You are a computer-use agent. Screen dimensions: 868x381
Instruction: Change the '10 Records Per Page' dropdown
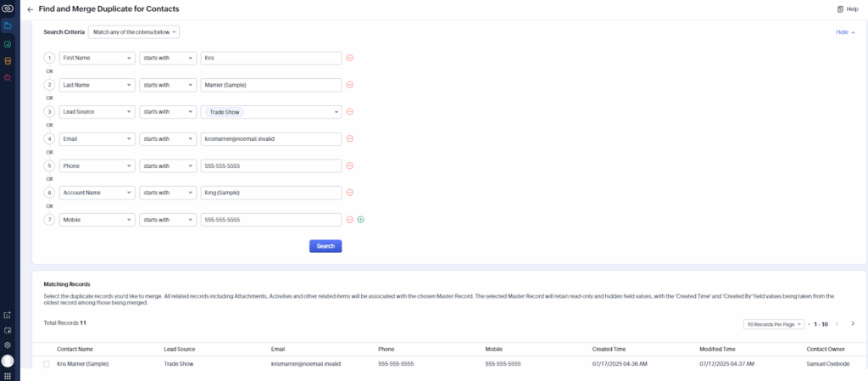tap(773, 324)
